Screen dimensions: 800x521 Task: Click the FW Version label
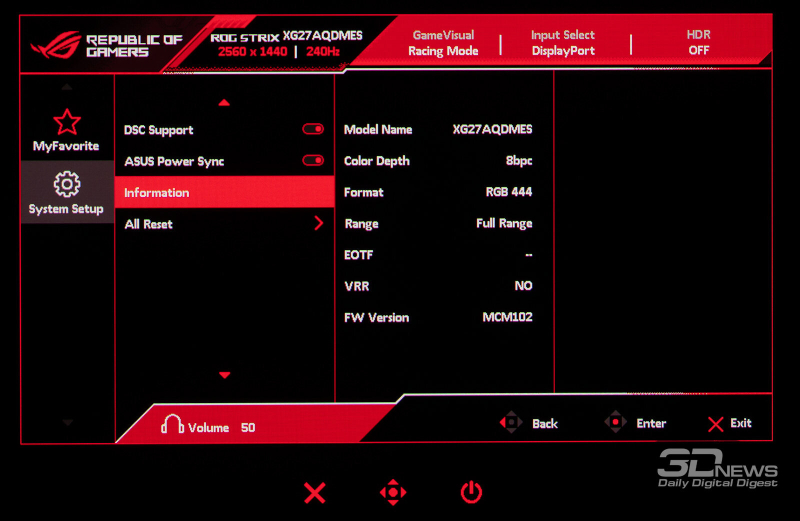(x=377, y=317)
